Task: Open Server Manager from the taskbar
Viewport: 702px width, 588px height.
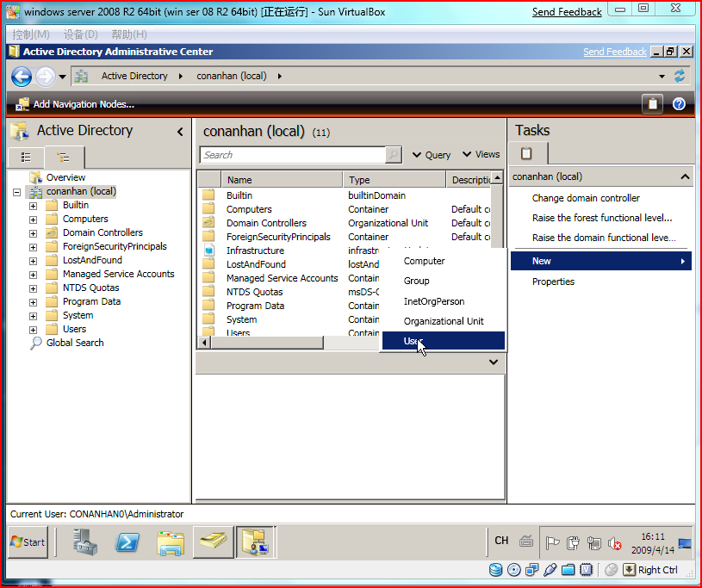Action: click(x=85, y=542)
